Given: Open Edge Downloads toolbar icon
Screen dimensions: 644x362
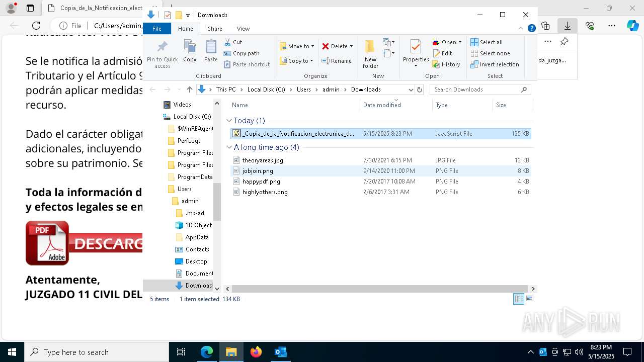Looking at the screenshot, I should (x=568, y=26).
